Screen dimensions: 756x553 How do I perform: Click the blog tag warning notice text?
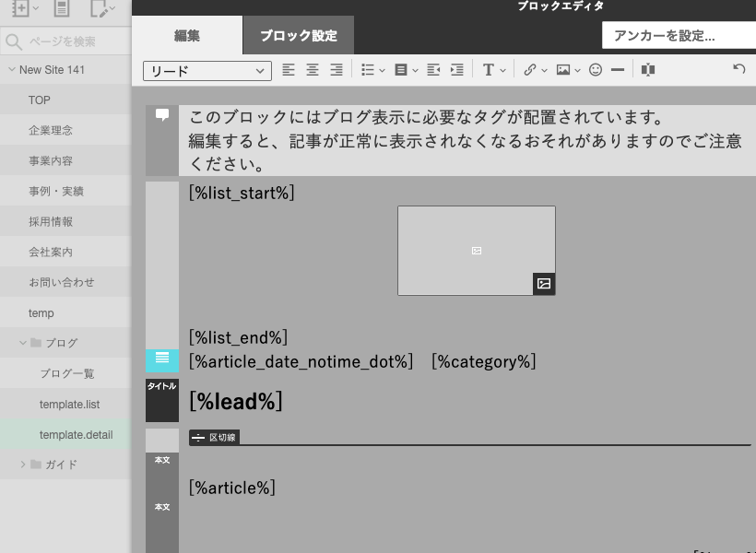tap(466, 140)
